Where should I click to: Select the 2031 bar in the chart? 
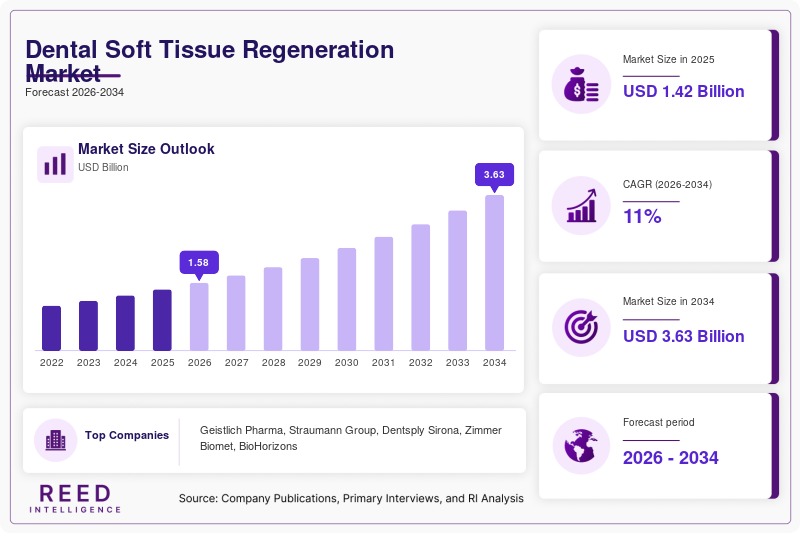(384, 294)
